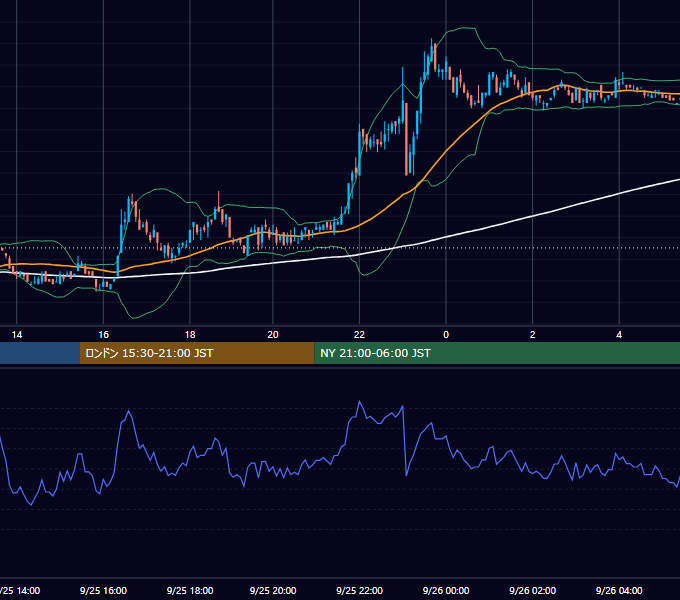680x600 pixels.
Task: Click the 9/26 02:00 date label
Action: tap(533, 590)
